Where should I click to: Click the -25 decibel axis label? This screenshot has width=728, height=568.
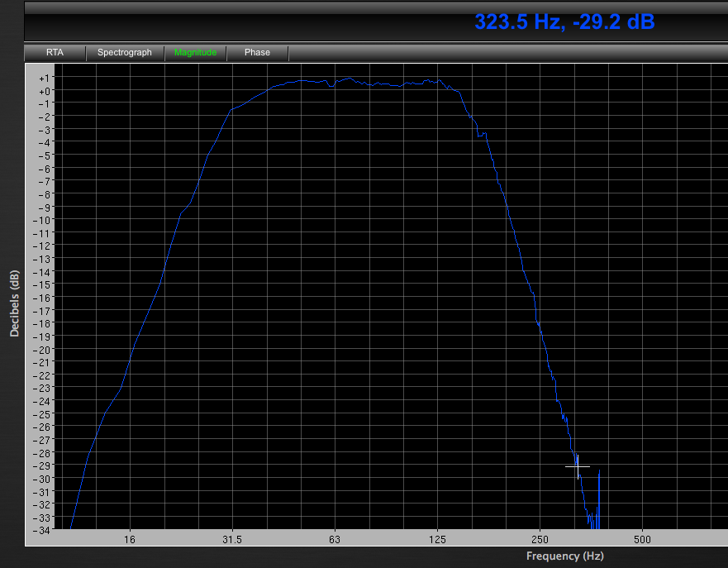[x=42, y=414]
